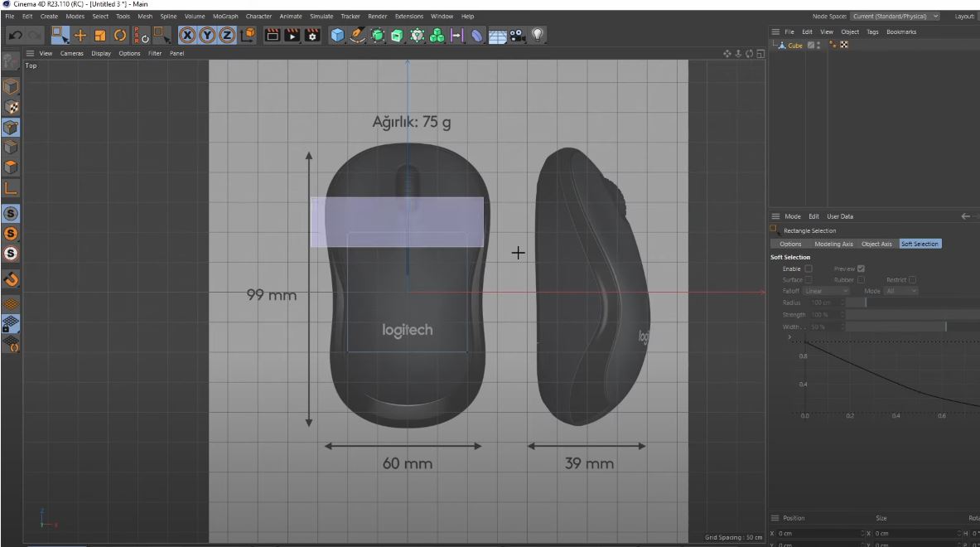This screenshot has width=980, height=547.
Task: Toggle the Surface checkbox
Action: coord(809,280)
